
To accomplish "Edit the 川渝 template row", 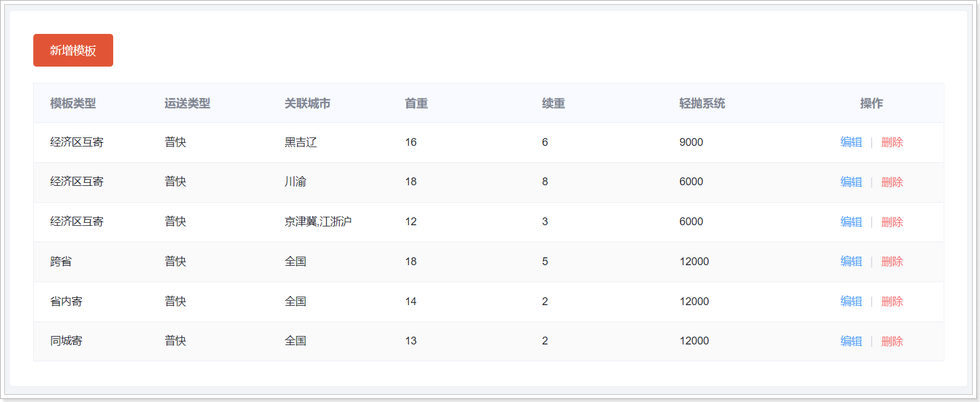I will click(851, 182).
